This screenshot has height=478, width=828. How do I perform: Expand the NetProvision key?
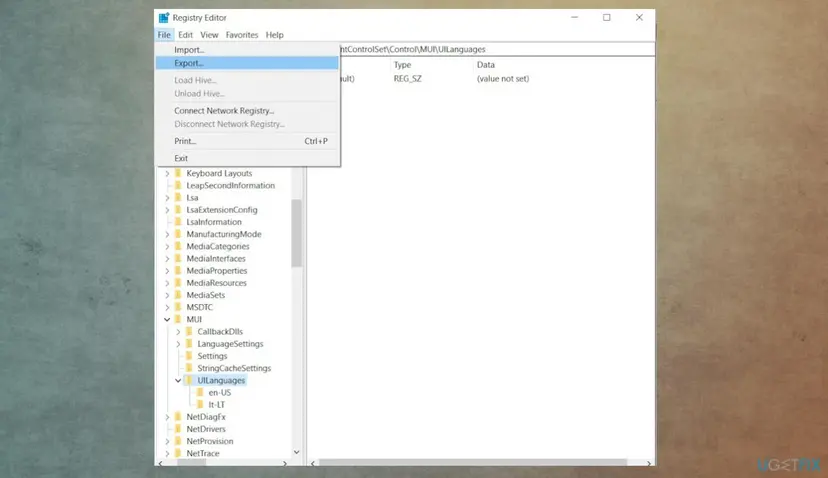tap(167, 441)
